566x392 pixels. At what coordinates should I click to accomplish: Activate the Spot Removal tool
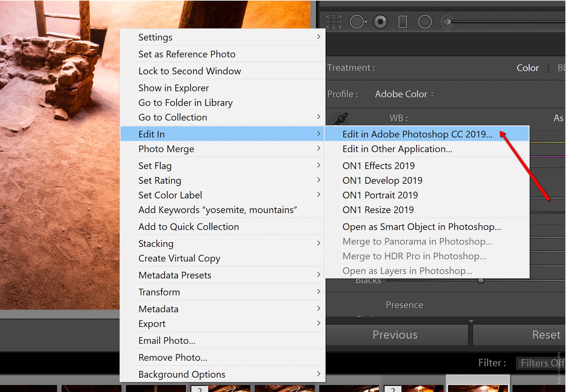click(x=358, y=22)
